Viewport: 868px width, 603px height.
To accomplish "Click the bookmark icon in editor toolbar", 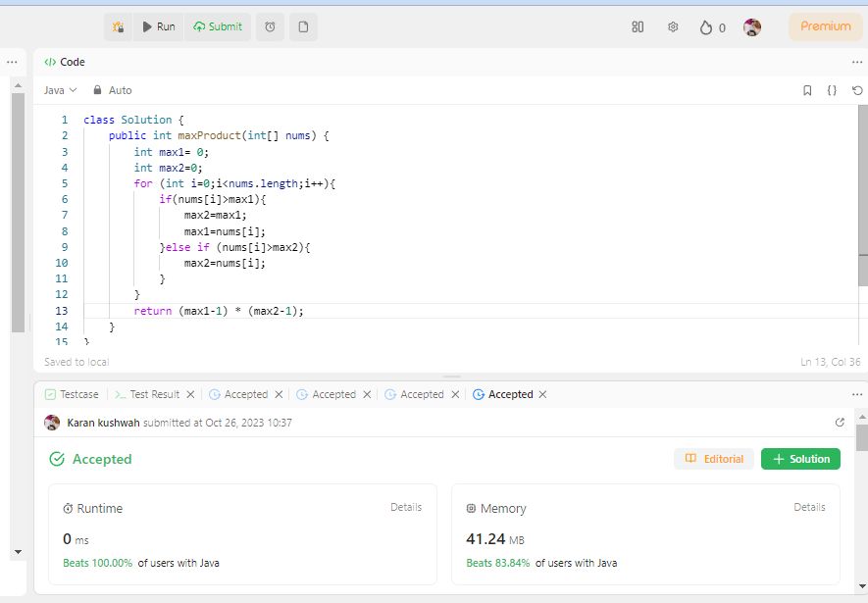I will pos(807,90).
